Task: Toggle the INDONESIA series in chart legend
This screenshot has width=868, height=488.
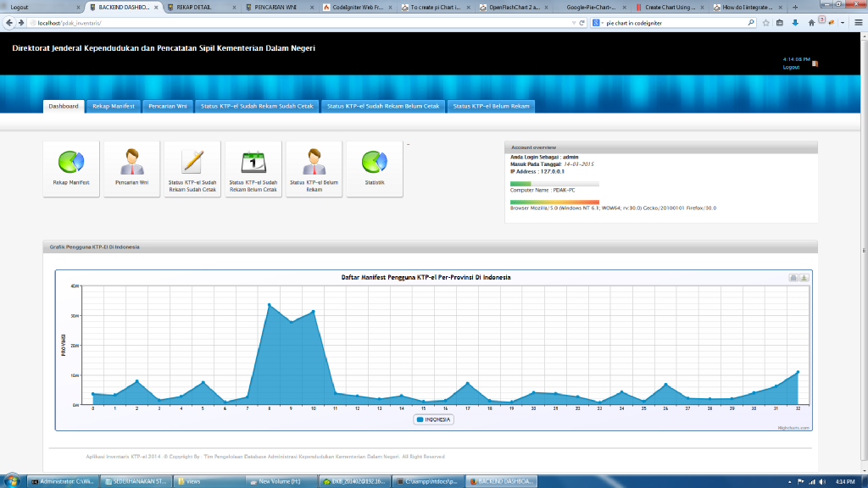Action: coord(433,419)
